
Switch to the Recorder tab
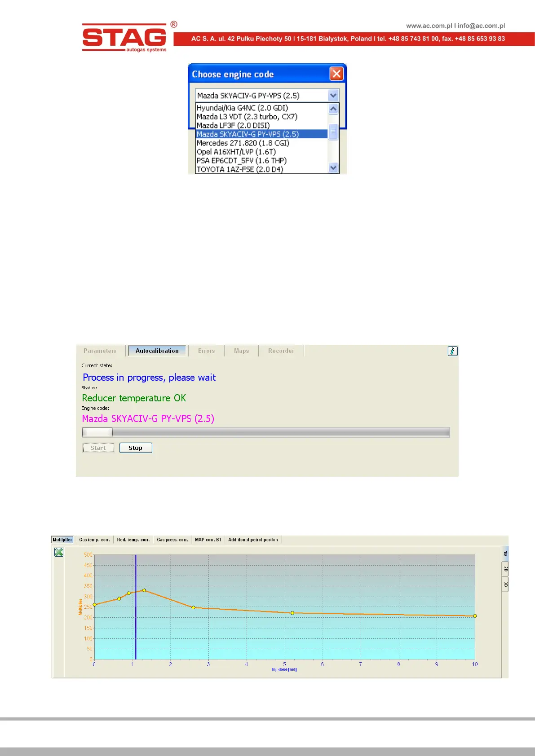click(x=281, y=351)
